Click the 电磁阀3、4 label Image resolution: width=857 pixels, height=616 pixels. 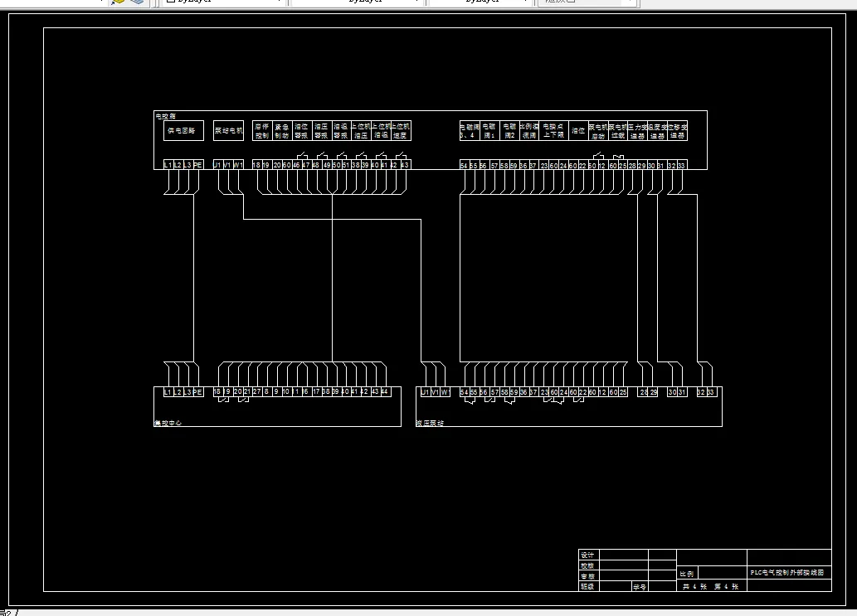pyautogui.click(x=470, y=130)
